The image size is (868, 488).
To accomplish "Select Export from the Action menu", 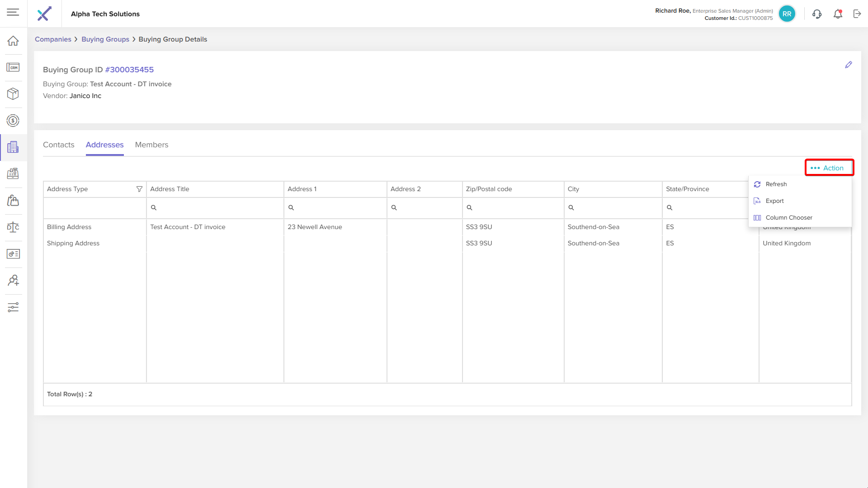I will click(774, 201).
